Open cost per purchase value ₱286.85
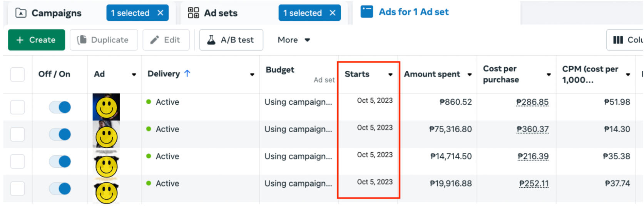644x220 pixels. coord(532,102)
